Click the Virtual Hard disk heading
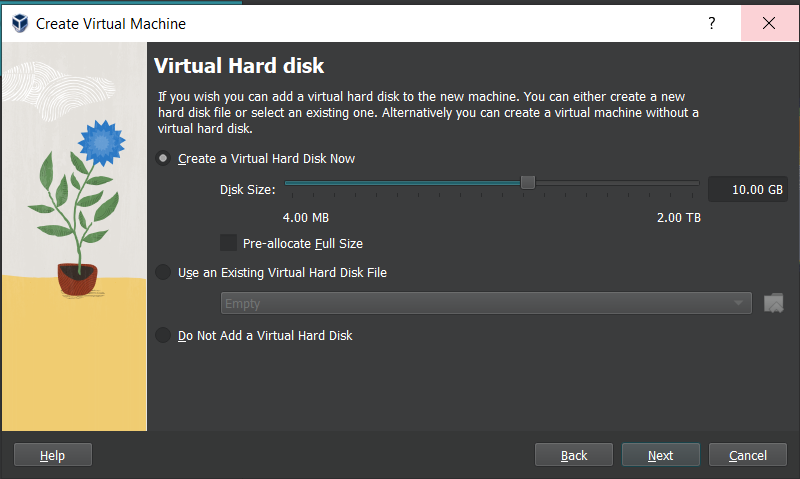This screenshot has width=800, height=479. pos(239,66)
